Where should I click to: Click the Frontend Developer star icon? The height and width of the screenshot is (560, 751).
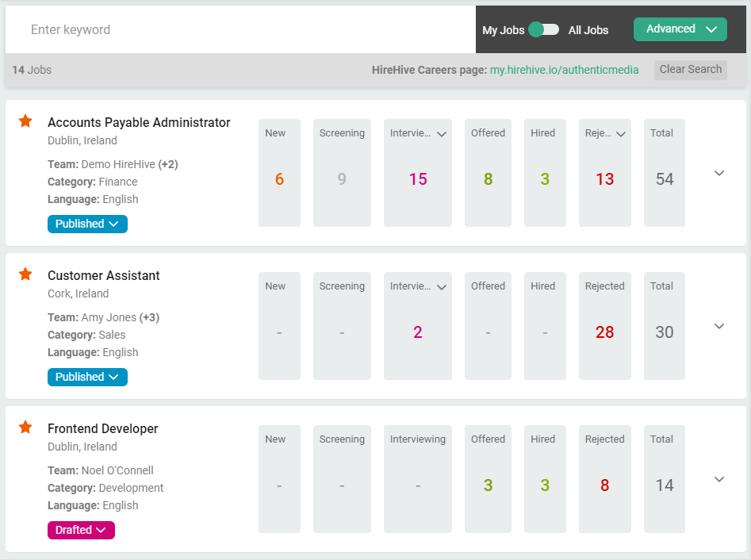[x=25, y=428]
